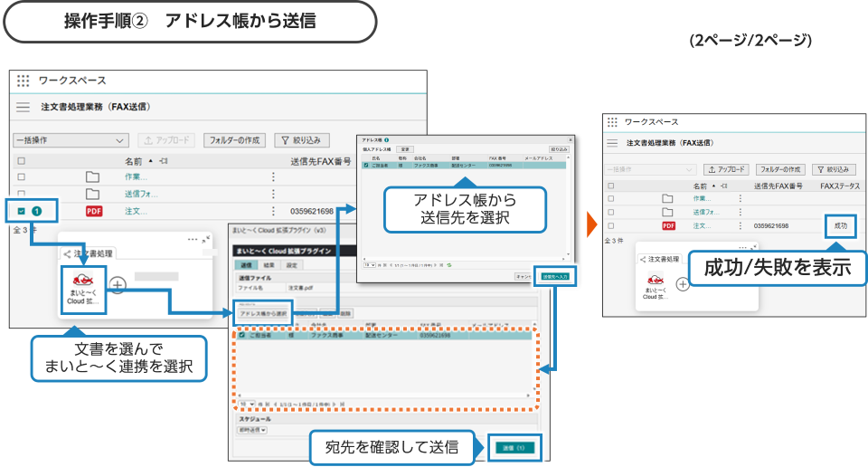The image size is (868, 467).
Task: Check 送信フォ row checkbox in right window
Action: click(x=611, y=212)
